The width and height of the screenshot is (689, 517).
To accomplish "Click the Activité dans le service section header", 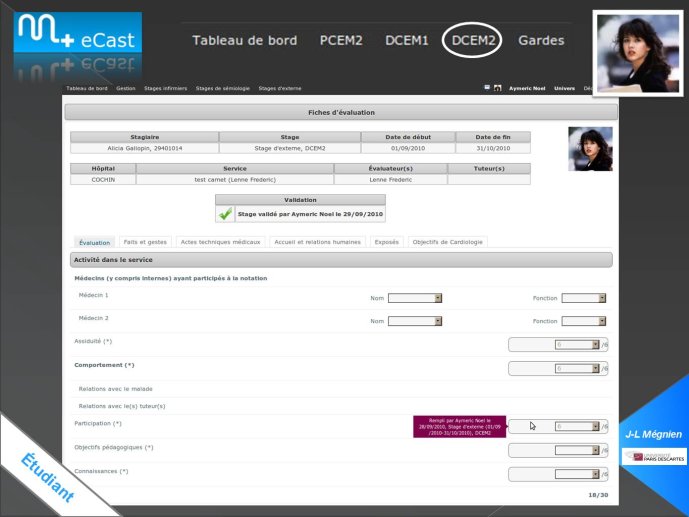I will pyautogui.click(x=341, y=260).
